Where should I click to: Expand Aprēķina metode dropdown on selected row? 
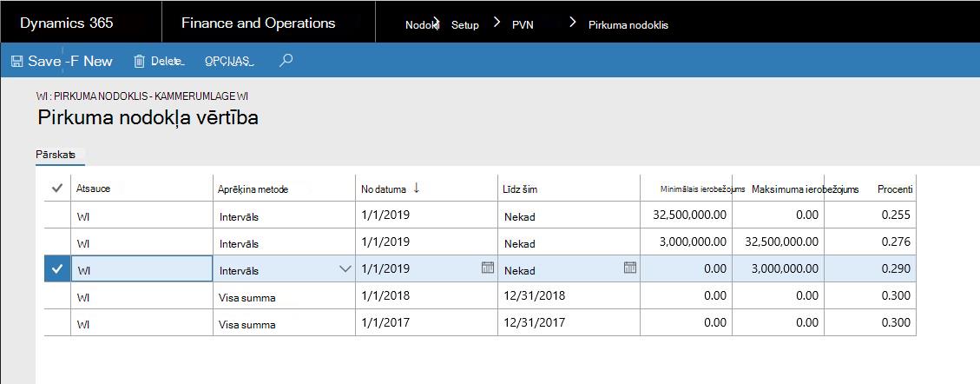tap(345, 269)
